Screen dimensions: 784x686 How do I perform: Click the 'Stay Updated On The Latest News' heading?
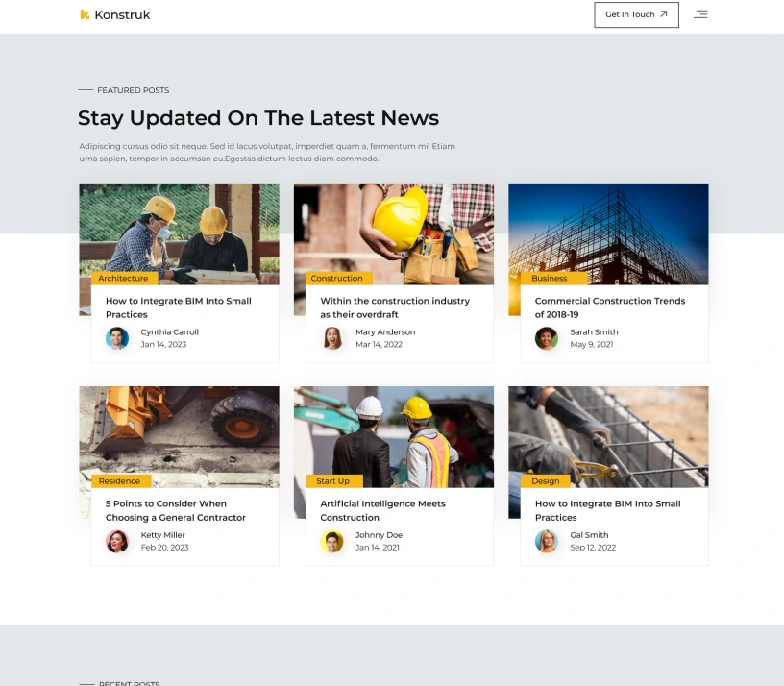[x=258, y=118]
